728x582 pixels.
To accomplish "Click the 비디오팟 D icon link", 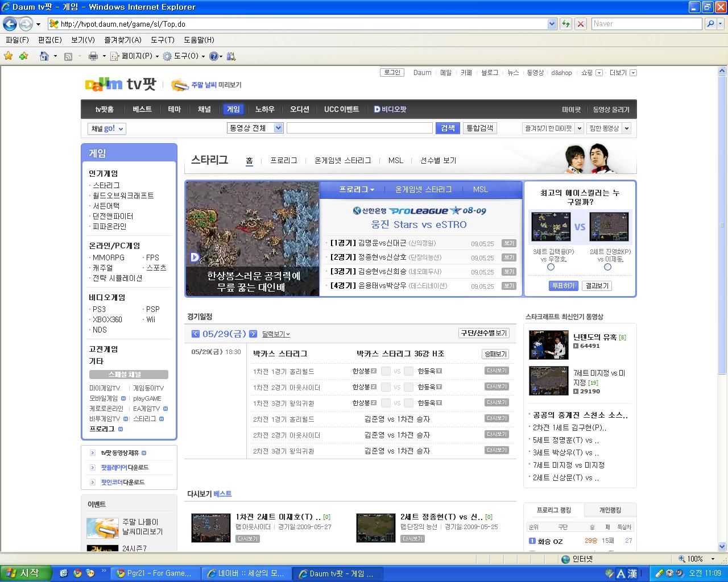I will click(390, 109).
